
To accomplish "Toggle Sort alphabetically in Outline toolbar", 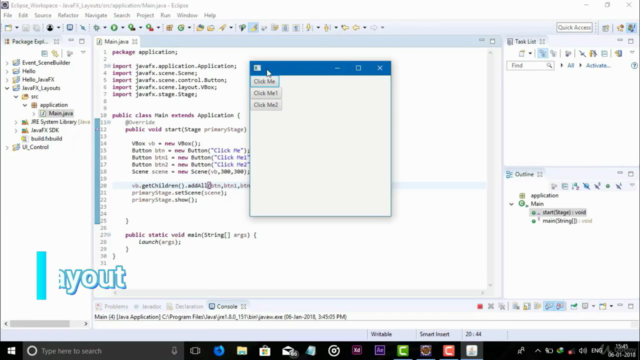I will (576, 186).
